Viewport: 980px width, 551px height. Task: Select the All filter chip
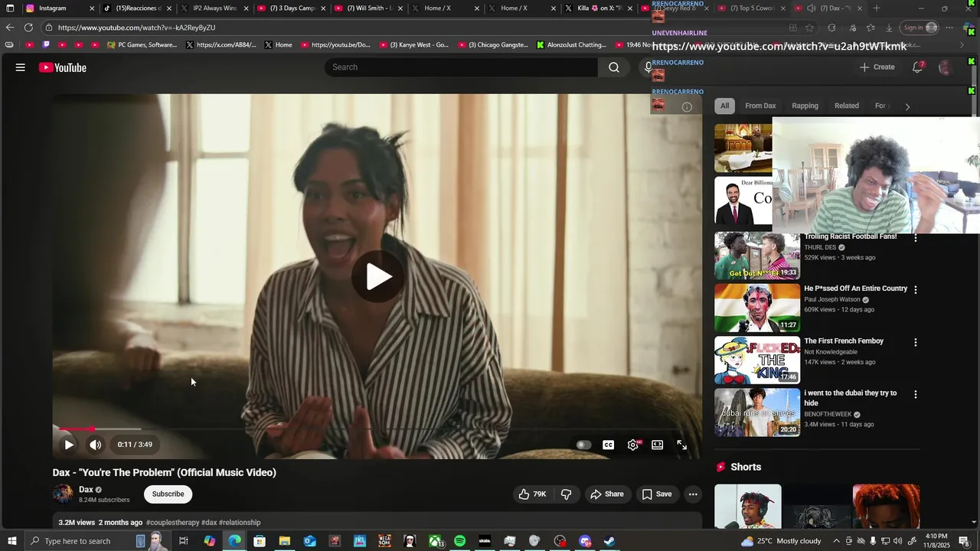724,106
